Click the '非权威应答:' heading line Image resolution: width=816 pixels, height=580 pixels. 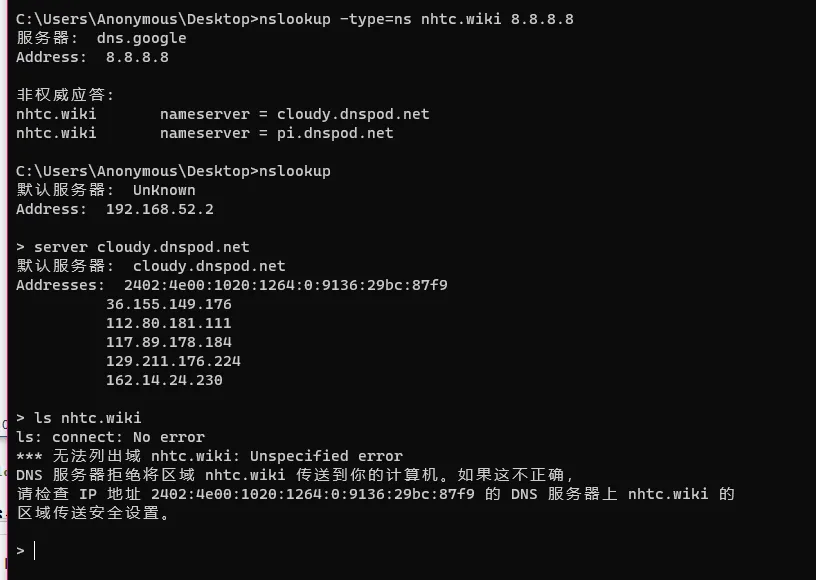[65, 95]
